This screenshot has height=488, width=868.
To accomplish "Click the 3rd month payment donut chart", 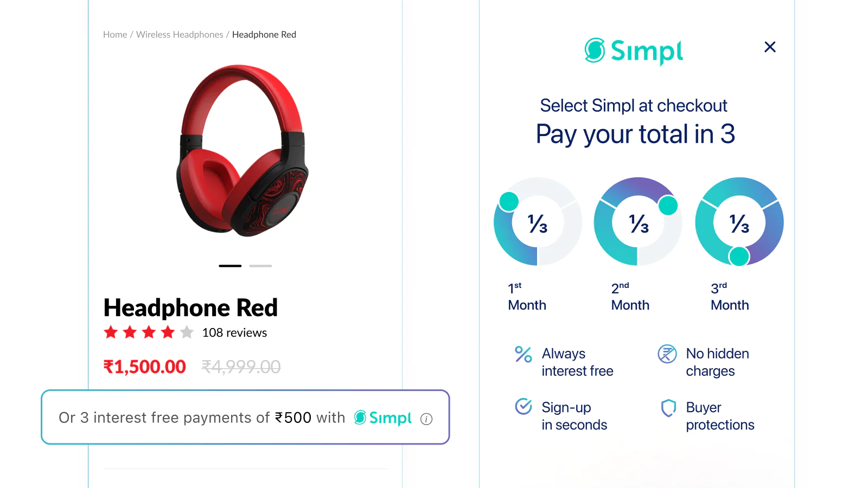I will coord(739,222).
